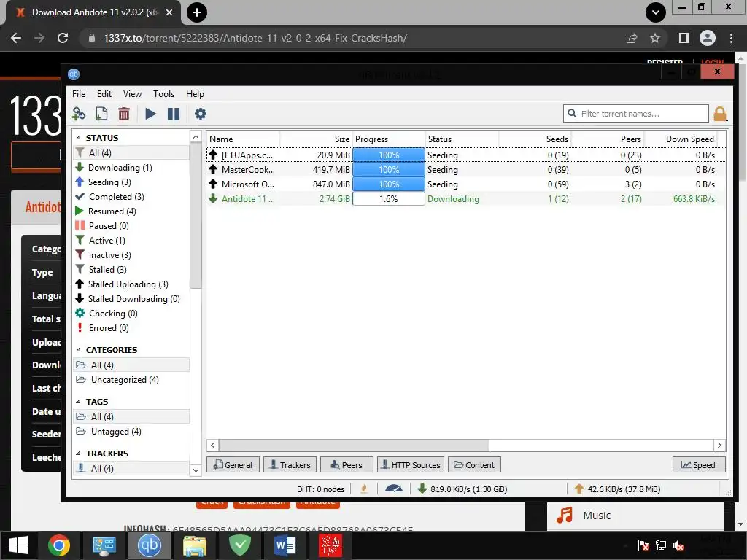Click the red Delete torrent trash icon

pos(124,114)
